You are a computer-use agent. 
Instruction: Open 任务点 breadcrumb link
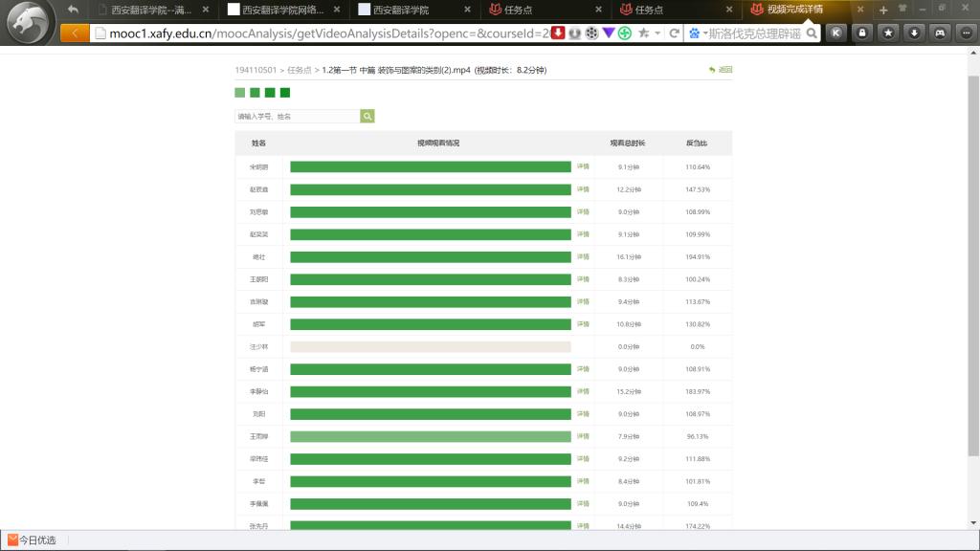[x=300, y=70]
